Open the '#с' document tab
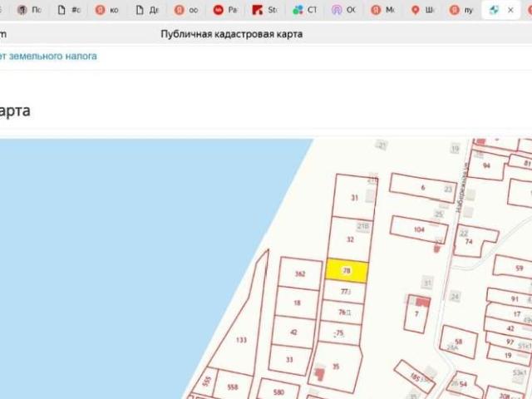This screenshot has height=399, width=532. pyautogui.click(x=69, y=10)
